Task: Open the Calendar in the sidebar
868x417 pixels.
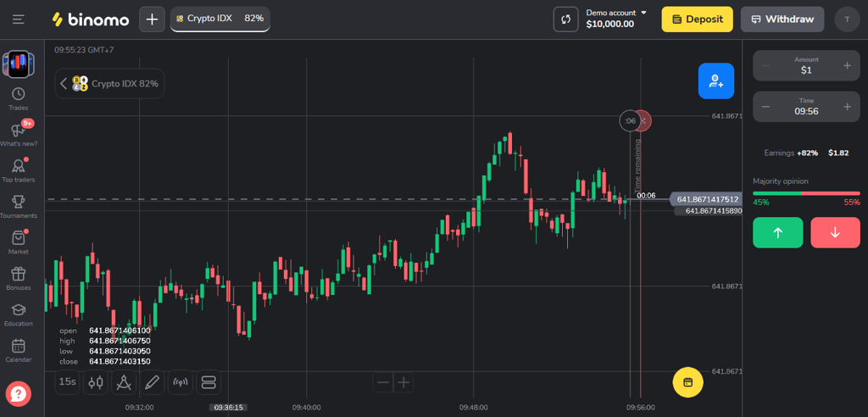Action: (19, 351)
